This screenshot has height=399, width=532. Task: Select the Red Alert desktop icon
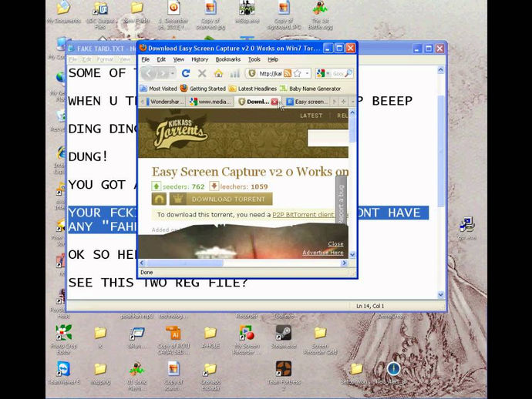click(393, 373)
